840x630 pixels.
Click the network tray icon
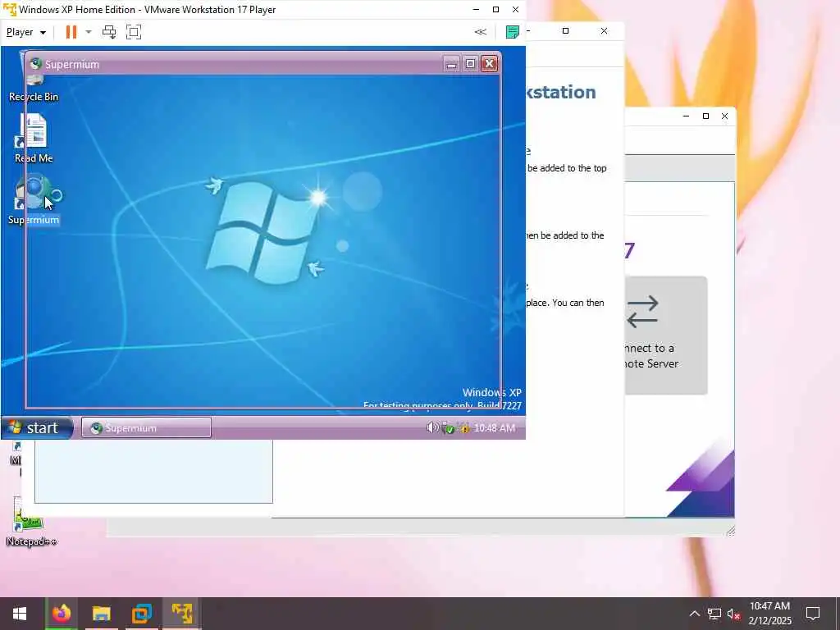[x=714, y=614]
